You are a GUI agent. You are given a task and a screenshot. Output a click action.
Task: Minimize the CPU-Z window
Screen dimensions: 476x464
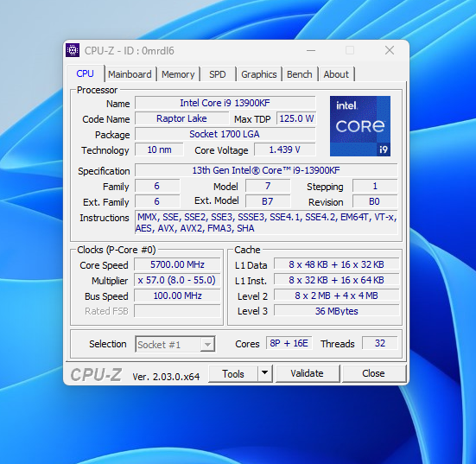tap(311, 50)
